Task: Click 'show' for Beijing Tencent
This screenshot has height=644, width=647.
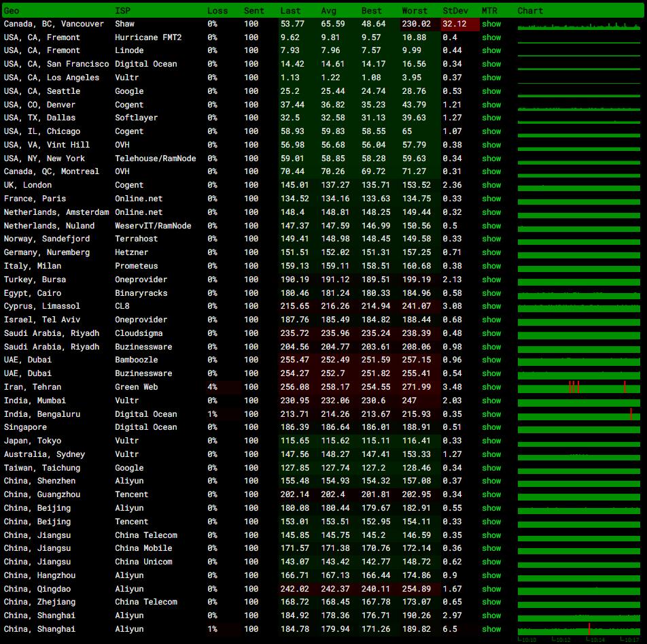Action: (491, 522)
